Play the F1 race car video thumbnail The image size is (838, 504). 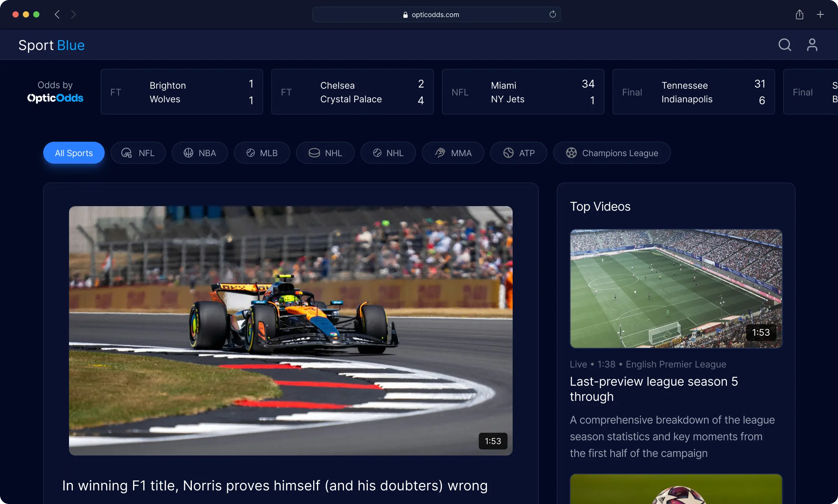click(x=291, y=330)
